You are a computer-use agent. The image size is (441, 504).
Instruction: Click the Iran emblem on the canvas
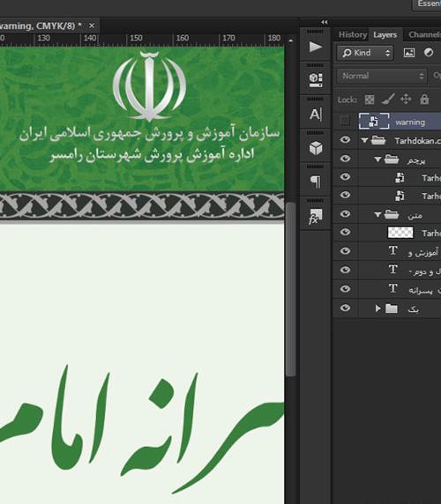(x=149, y=86)
